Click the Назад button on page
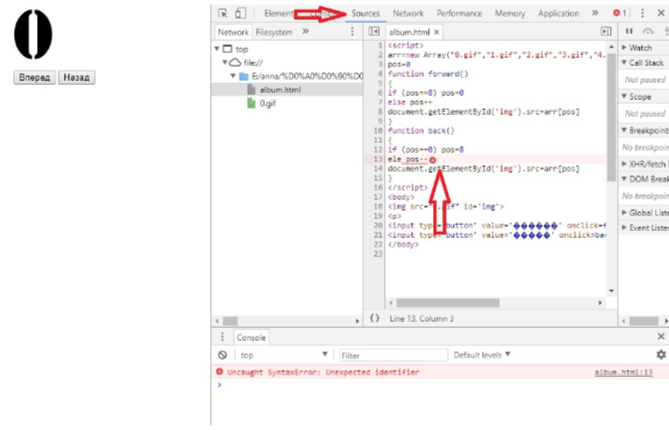This screenshot has height=430, width=669. 76,78
